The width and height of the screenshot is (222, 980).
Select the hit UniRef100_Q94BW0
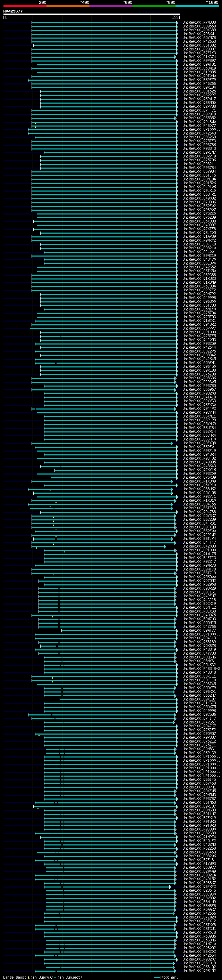(x=199, y=122)
